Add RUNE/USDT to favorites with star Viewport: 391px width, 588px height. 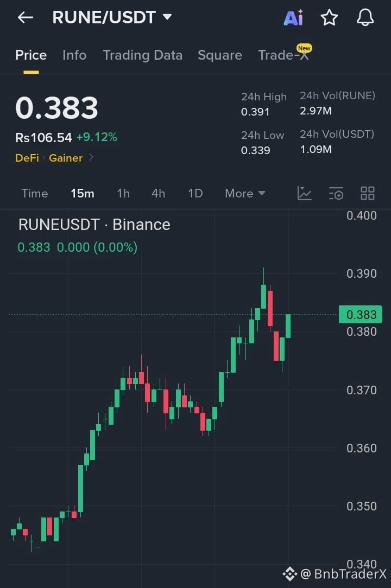[329, 17]
